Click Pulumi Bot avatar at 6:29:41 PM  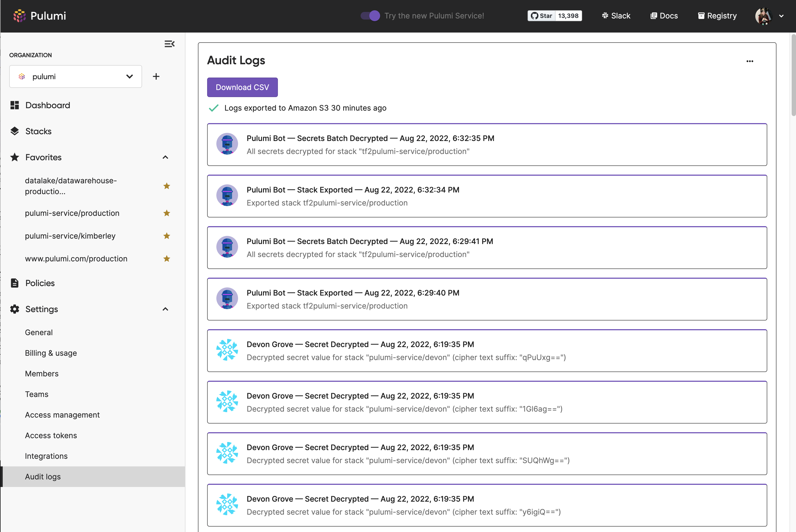[x=227, y=247]
